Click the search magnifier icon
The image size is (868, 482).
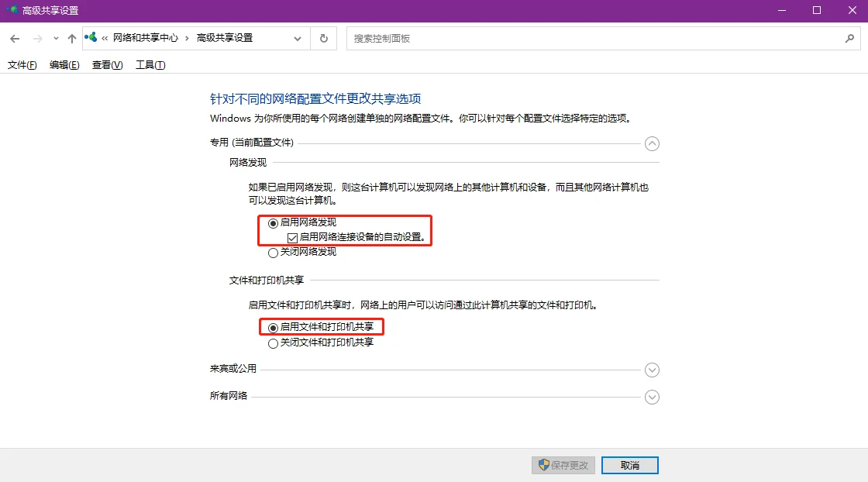pos(849,38)
